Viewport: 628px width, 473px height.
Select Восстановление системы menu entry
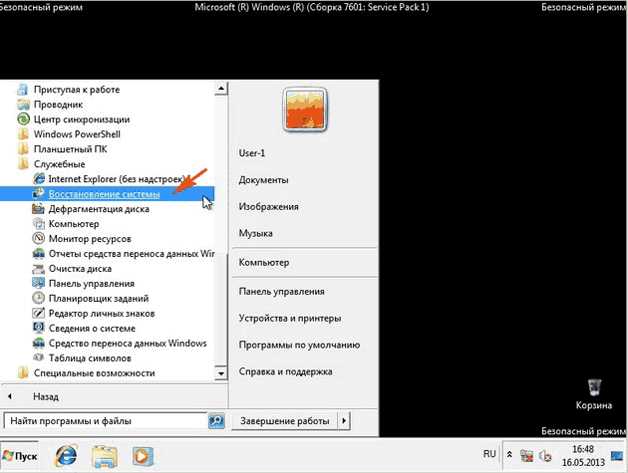(104, 194)
